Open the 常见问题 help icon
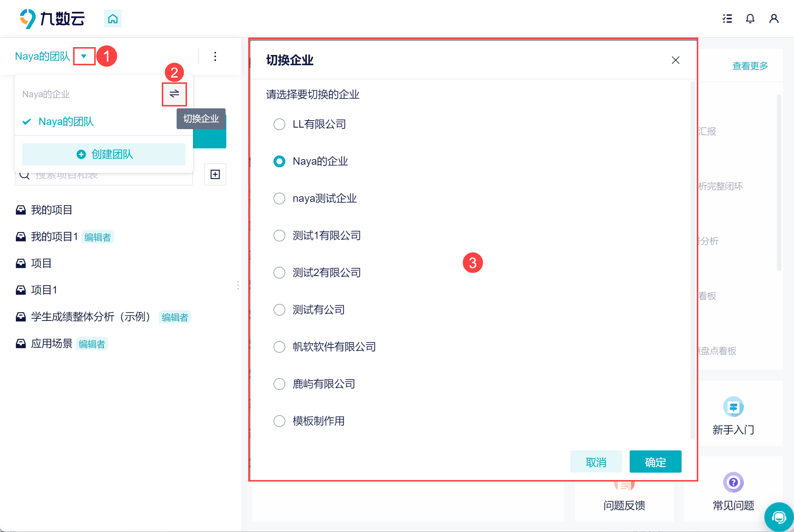Screen dimensions: 794x532 [733, 482]
